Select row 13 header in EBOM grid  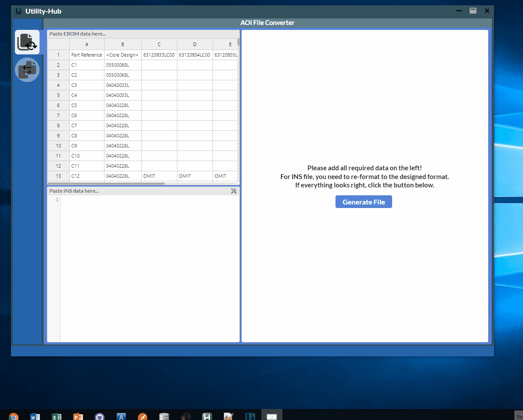(58, 176)
